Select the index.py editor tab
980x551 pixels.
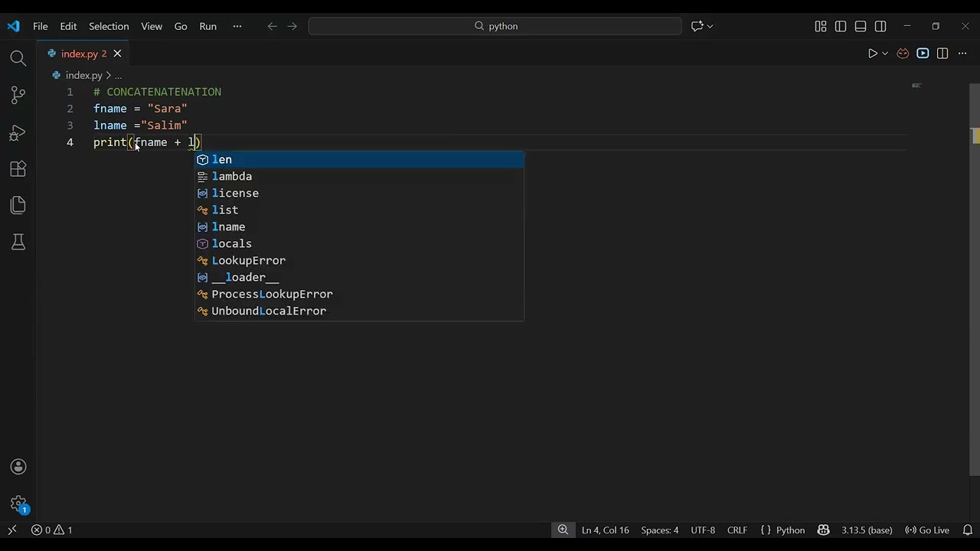(x=83, y=54)
